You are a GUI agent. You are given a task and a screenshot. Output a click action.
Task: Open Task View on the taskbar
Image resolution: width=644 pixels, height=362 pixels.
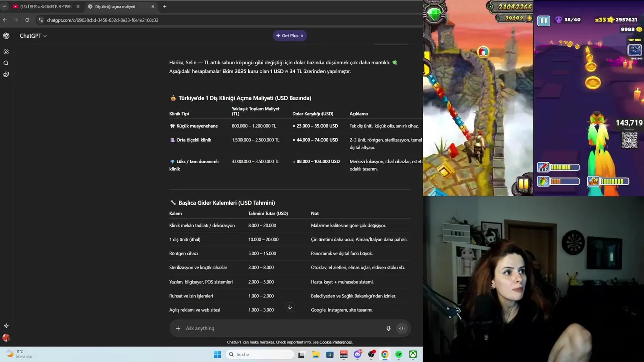(x=301, y=354)
